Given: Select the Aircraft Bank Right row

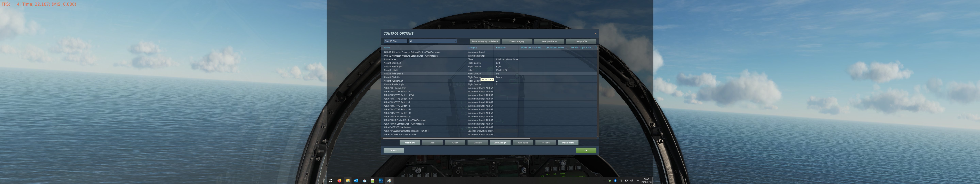Looking at the screenshot, I should (489, 66).
